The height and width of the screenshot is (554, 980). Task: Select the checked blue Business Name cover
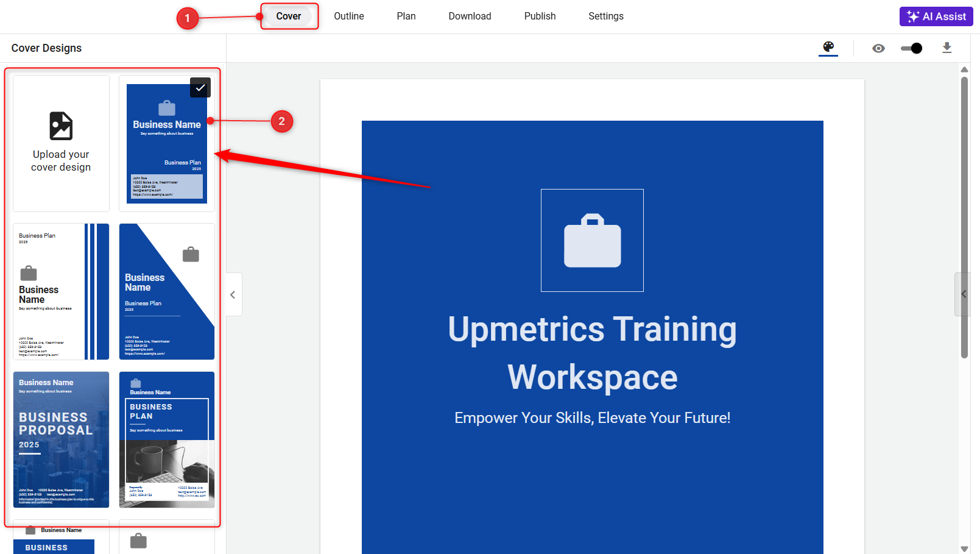coord(167,143)
